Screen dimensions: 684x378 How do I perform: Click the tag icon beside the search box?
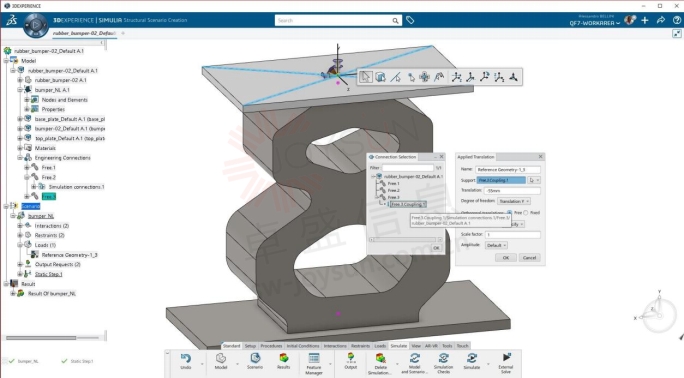(x=410, y=20)
